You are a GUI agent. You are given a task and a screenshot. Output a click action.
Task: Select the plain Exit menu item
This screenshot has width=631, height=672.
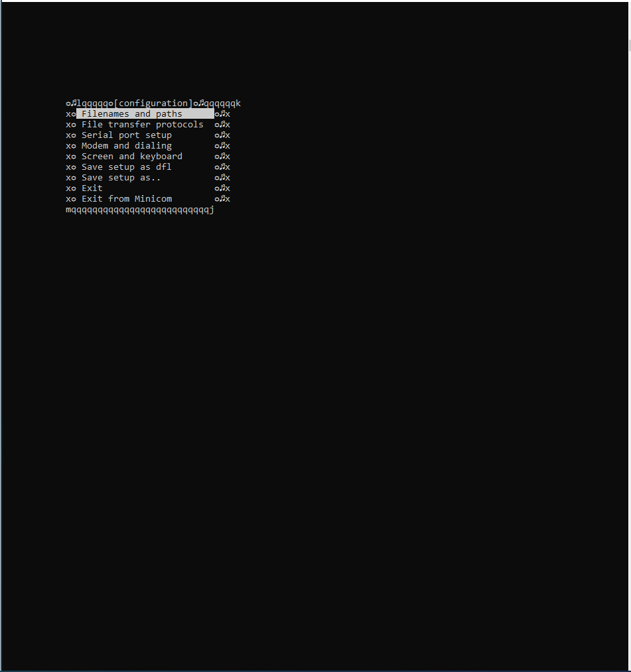click(x=92, y=188)
